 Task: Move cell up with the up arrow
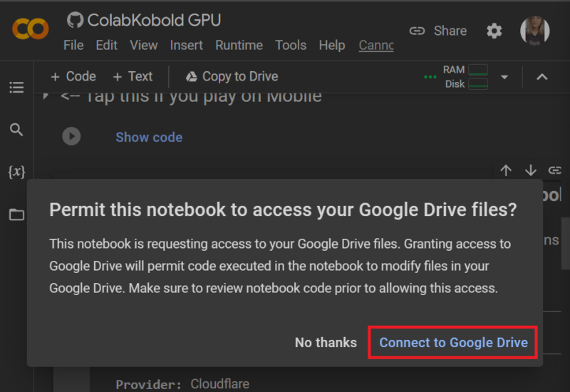coord(506,170)
